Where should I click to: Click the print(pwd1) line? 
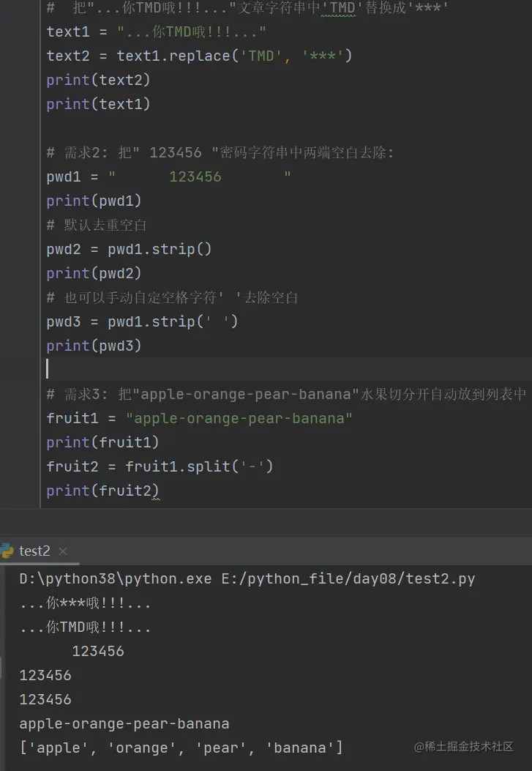[x=94, y=201]
